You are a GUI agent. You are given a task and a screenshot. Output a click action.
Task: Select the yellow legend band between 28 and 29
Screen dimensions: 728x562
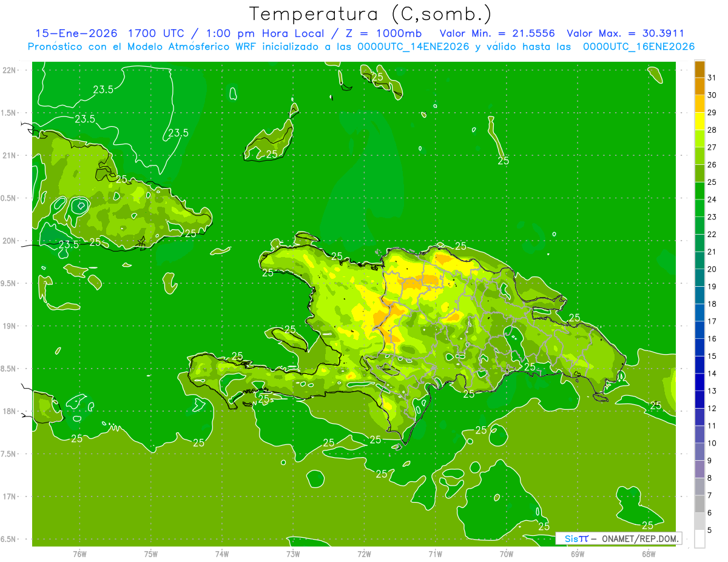point(699,121)
